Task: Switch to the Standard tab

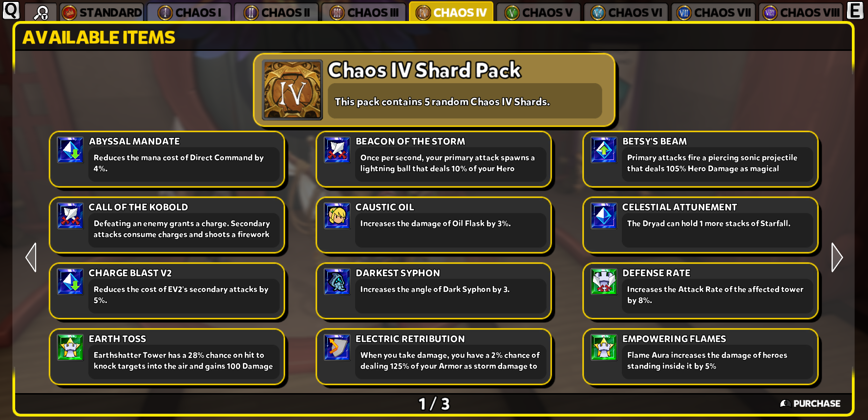Action: [x=102, y=12]
